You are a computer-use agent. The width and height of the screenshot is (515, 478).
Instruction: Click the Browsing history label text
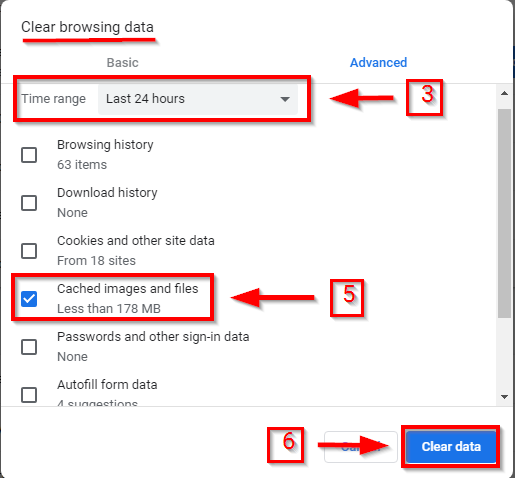105,145
